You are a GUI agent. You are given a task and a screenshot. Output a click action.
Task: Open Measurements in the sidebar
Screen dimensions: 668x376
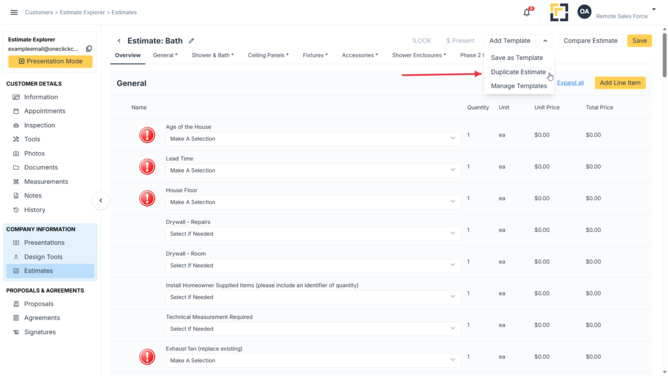[46, 181]
